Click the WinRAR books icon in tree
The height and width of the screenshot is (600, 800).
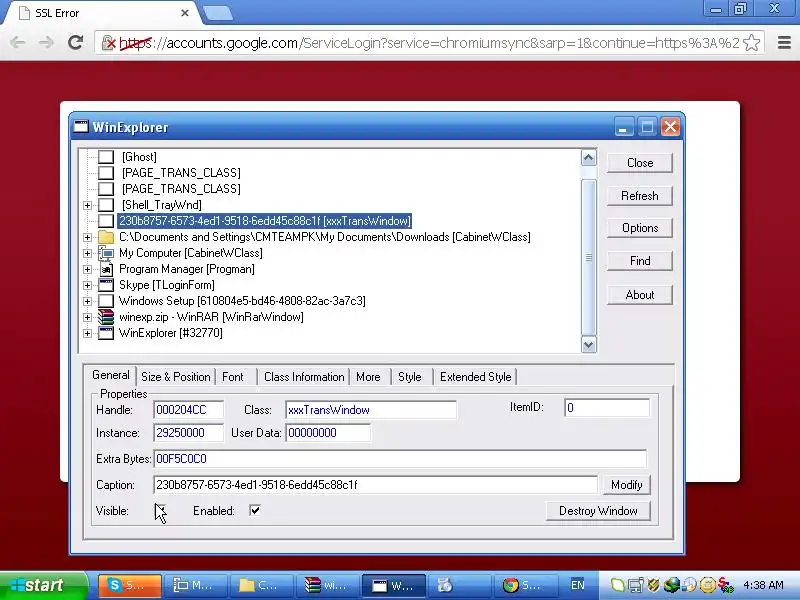(x=106, y=317)
